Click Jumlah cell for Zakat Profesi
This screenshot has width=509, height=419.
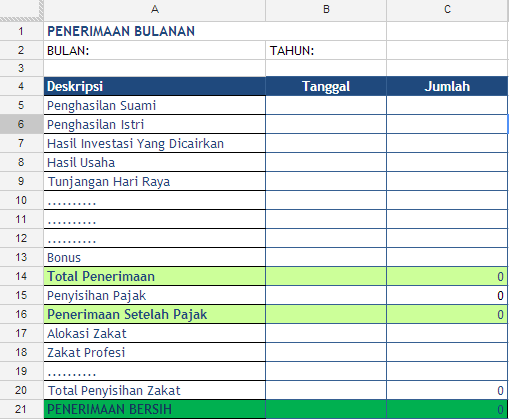click(x=447, y=352)
